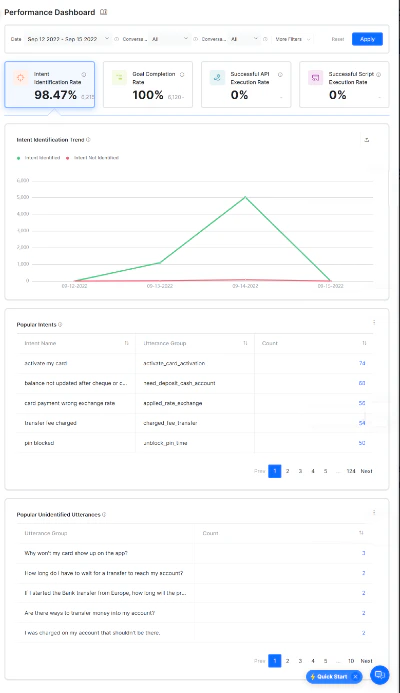400x693 pixels.
Task: Click the info icon on Successful Script Execution Rate card
Action: coord(378,74)
